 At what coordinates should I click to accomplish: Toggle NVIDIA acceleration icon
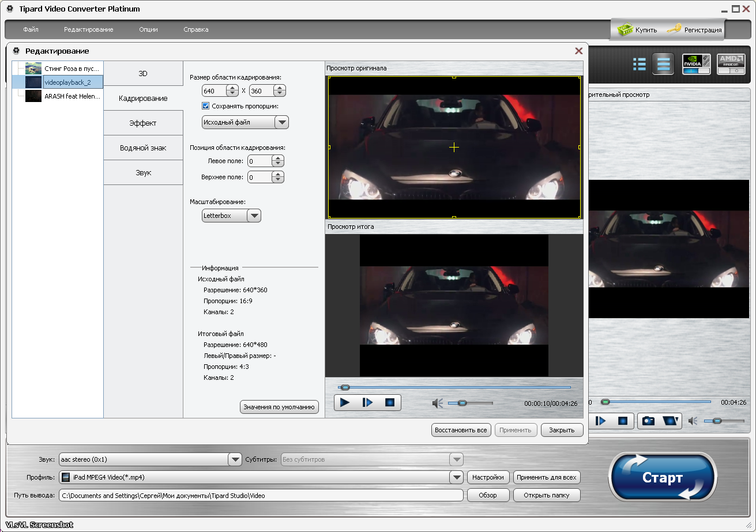[696, 64]
